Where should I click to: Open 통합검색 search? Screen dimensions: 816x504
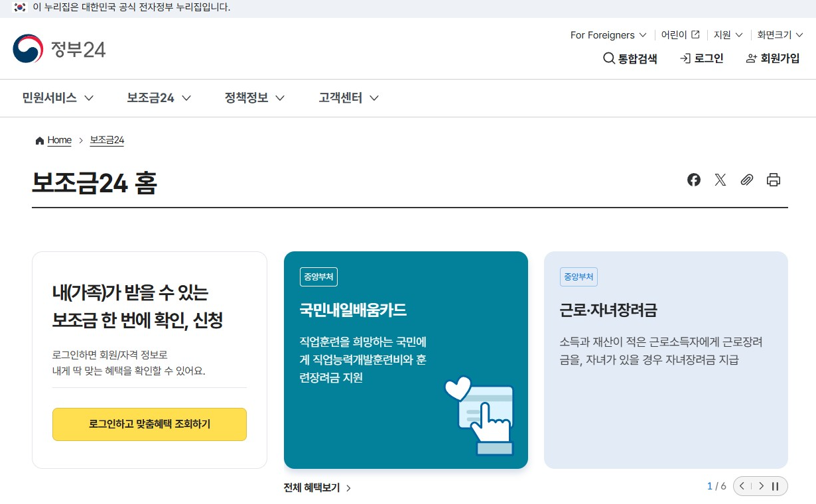630,58
